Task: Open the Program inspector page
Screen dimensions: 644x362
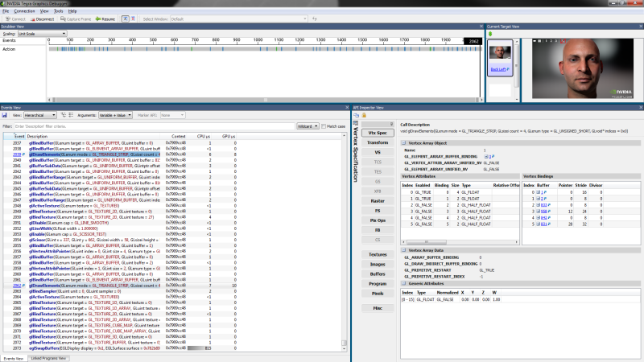Action: click(378, 284)
